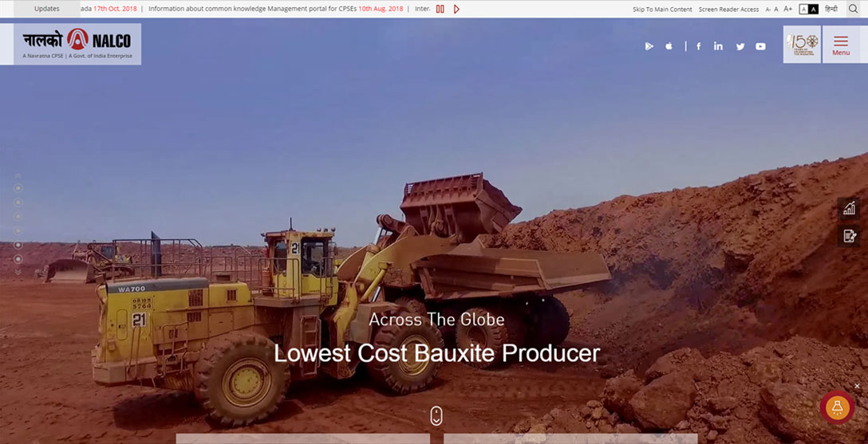Click the double down chevron of slide navigation
Viewport: 868px width, 444px height.
tap(18, 272)
